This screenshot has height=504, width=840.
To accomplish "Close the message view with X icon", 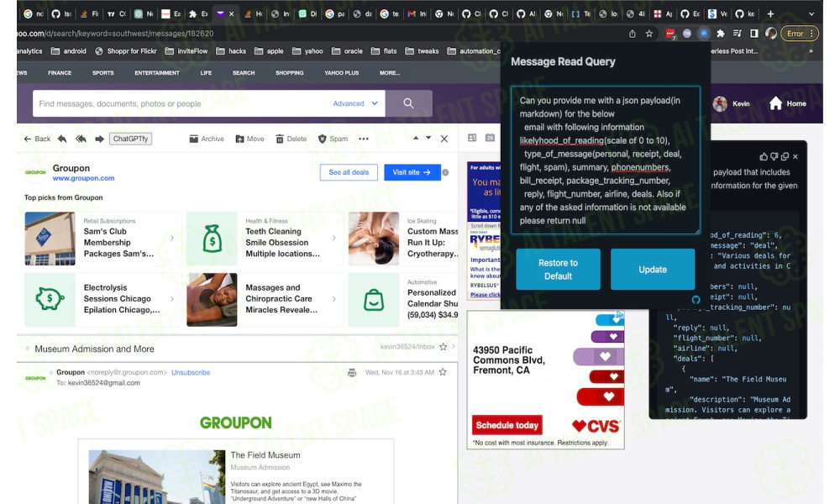I will 444,139.
